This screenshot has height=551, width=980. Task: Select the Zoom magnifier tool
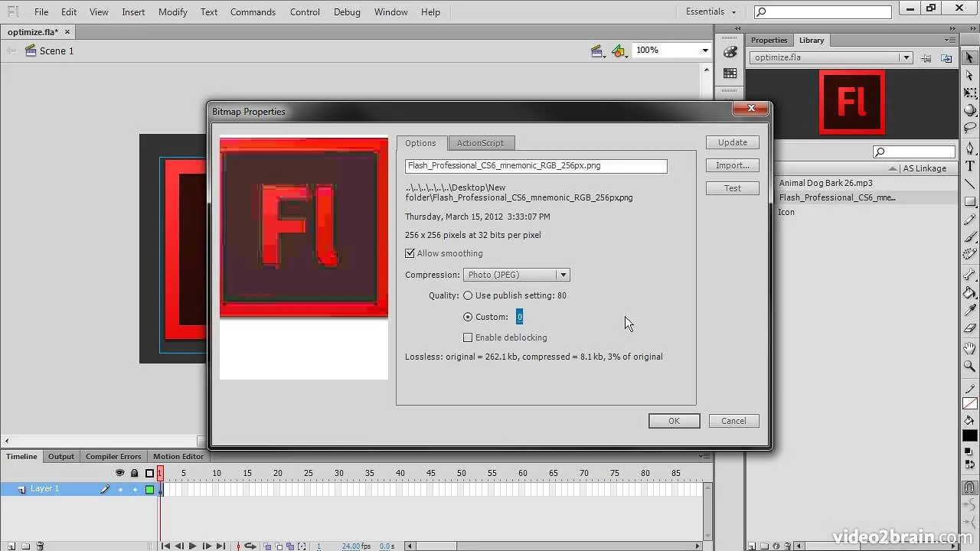(x=969, y=367)
